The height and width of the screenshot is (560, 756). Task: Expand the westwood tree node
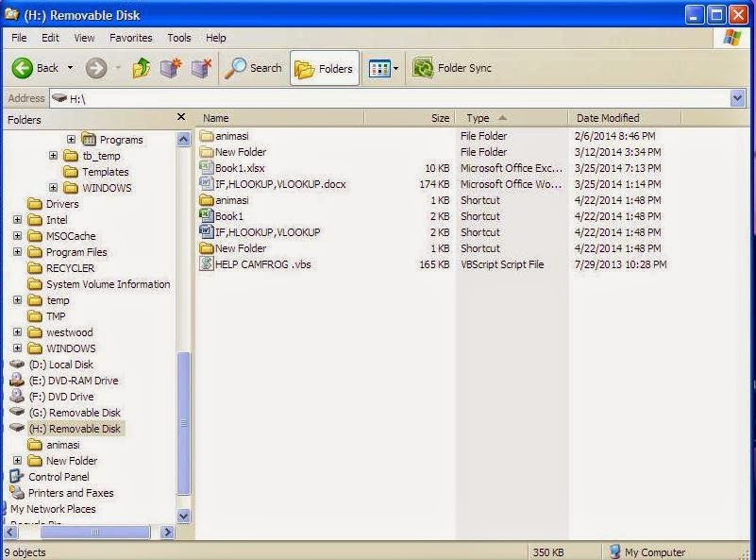coord(17,332)
